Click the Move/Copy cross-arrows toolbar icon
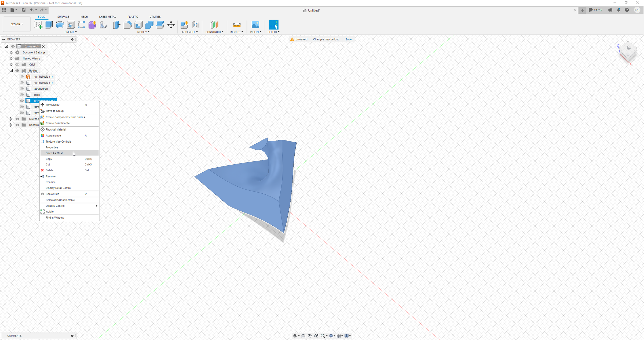Viewport: 644px width, 340px height. coord(171,25)
